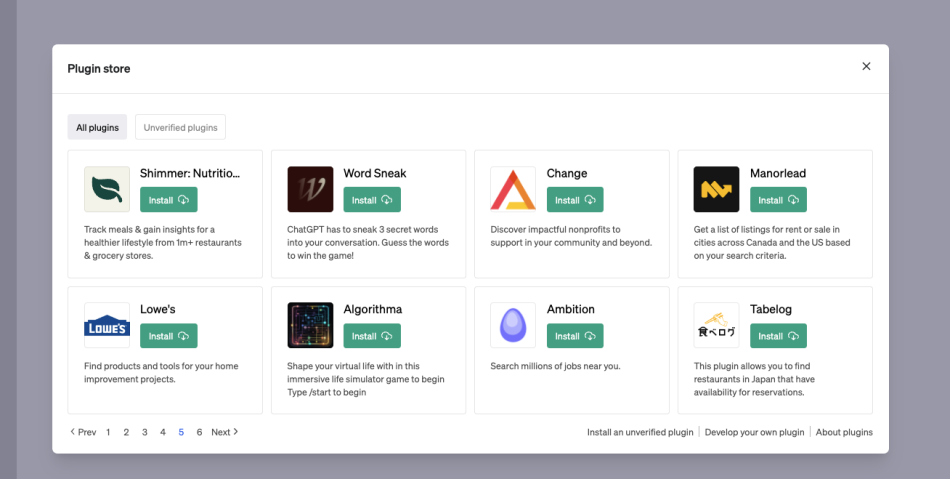Viewport: 950px width, 479px height.
Task: Install the Manorlead plugin
Action: [x=778, y=200]
